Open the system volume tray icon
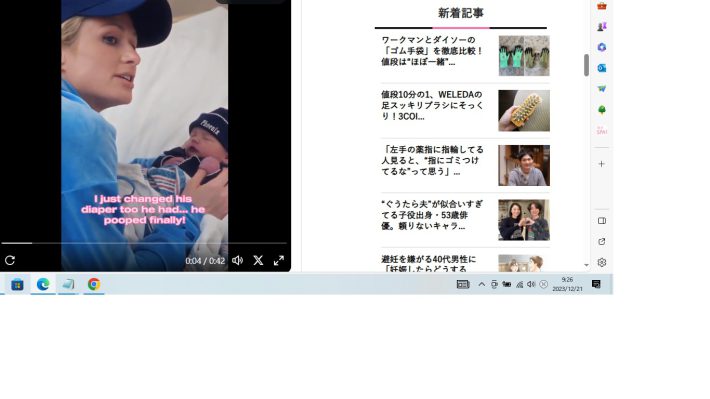Screen dimensions: 710x399 tap(531, 284)
